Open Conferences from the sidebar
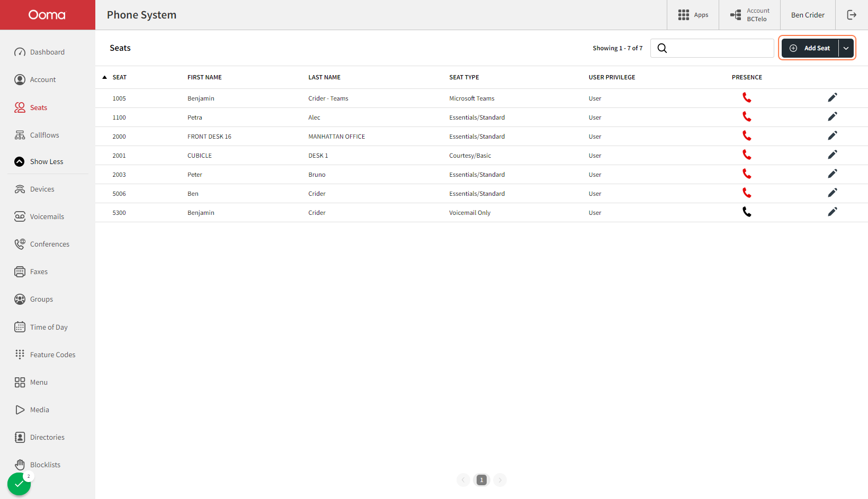 click(x=42, y=244)
